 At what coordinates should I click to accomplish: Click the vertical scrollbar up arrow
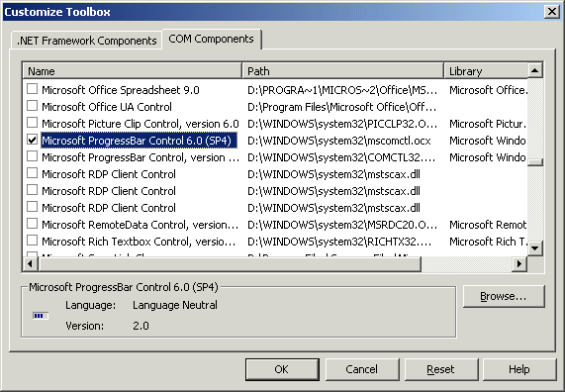coord(535,70)
